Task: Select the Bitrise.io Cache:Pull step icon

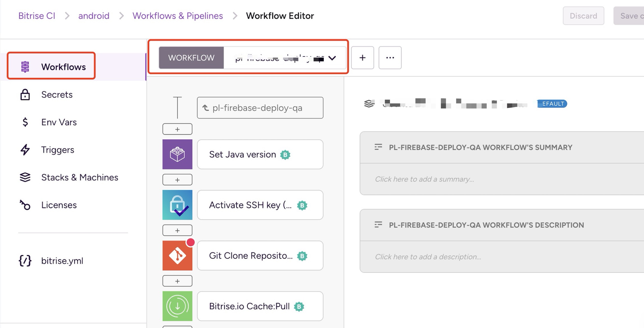Action: pyautogui.click(x=177, y=306)
